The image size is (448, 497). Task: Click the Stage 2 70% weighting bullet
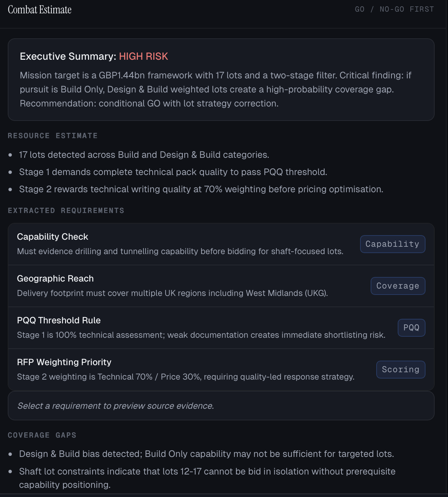click(x=201, y=189)
